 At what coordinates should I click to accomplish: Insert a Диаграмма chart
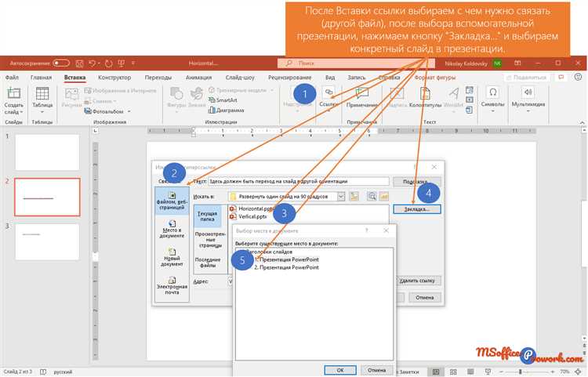point(226,111)
